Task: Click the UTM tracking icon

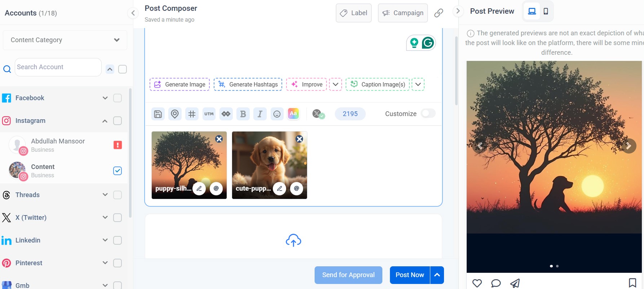Action: coord(209,114)
